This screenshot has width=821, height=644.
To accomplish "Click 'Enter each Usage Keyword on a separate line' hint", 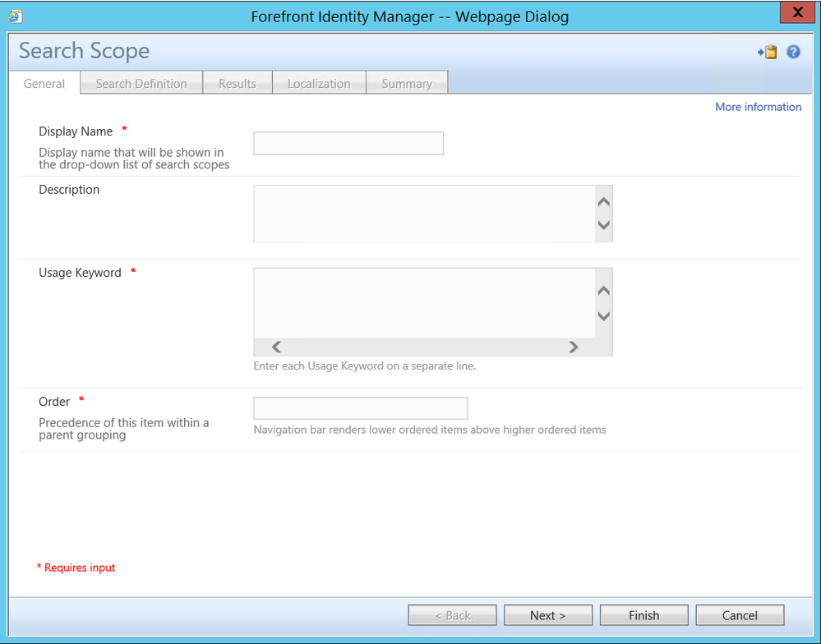I will coord(364,366).
